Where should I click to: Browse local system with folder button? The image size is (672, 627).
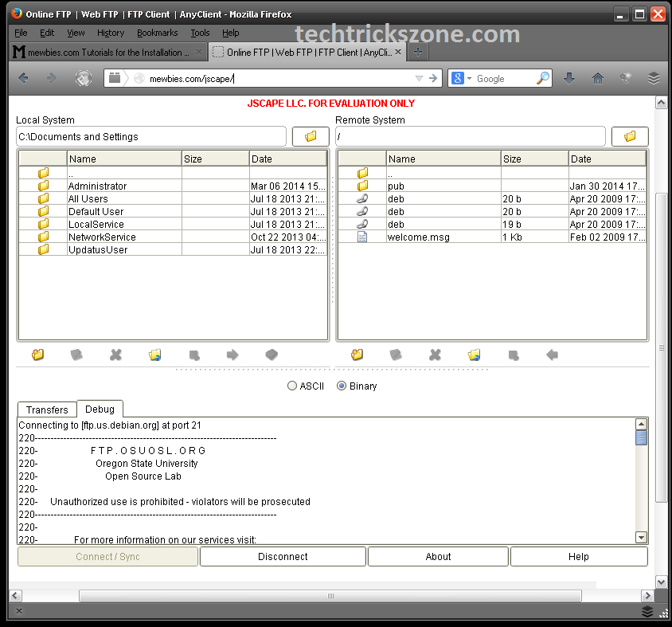311,136
